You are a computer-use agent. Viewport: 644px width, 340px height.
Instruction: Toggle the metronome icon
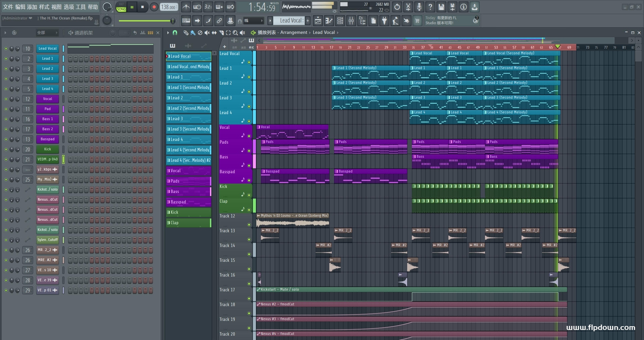click(x=186, y=7)
